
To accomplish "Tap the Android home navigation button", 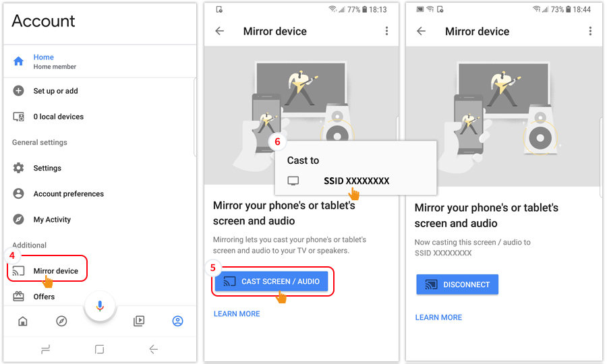I will tap(100, 350).
